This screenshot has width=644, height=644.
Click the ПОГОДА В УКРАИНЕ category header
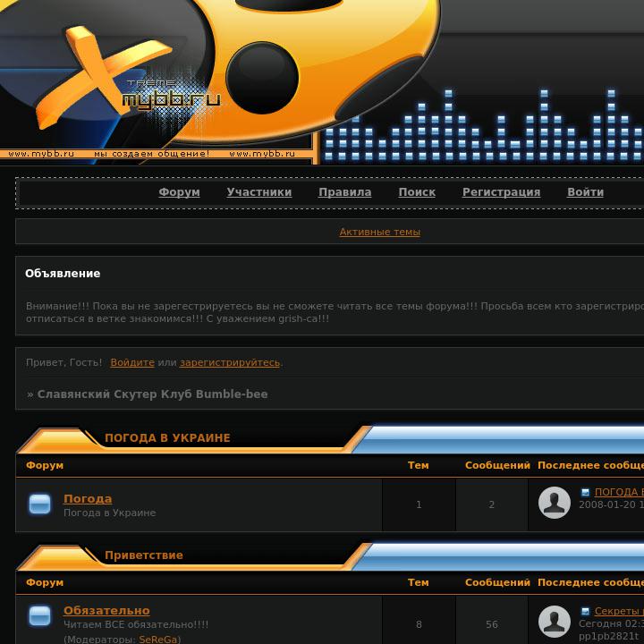click(x=167, y=437)
